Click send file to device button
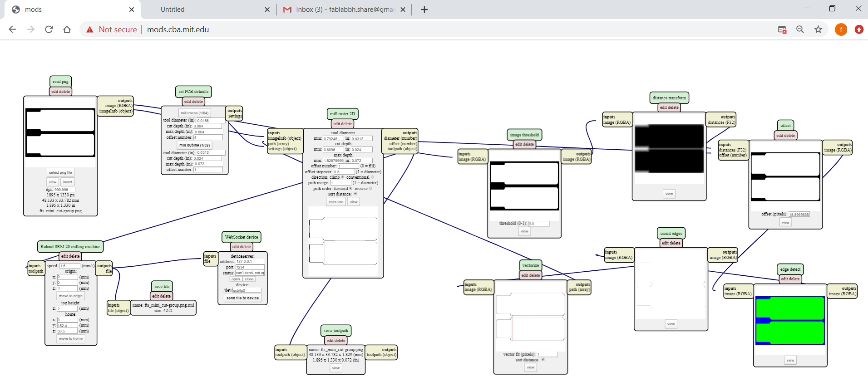868x386 pixels. click(x=242, y=298)
